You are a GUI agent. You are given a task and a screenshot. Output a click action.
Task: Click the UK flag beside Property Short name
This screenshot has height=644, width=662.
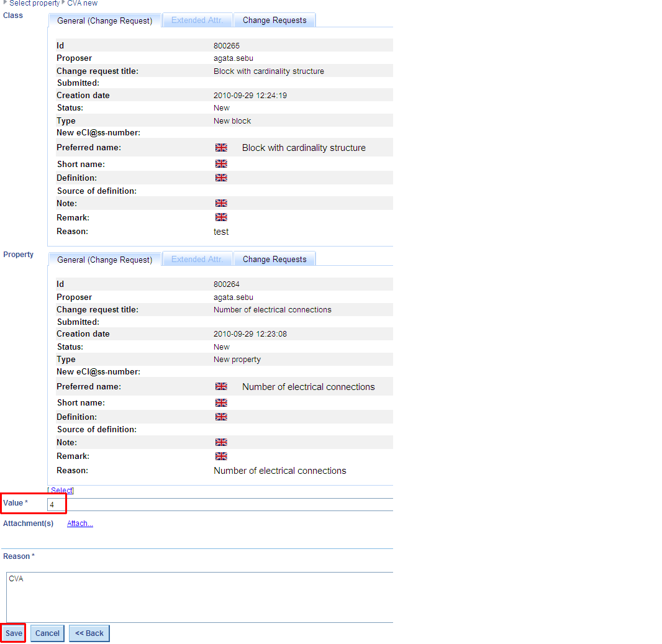(221, 403)
